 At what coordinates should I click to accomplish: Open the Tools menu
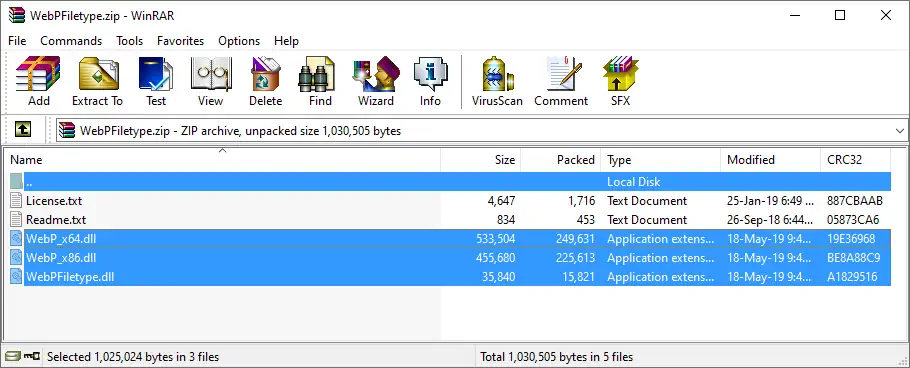coord(129,41)
